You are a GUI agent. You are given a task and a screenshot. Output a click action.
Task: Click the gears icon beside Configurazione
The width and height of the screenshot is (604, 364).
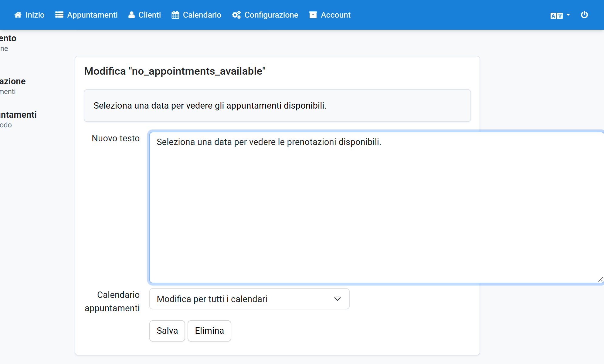pos(236,15)
